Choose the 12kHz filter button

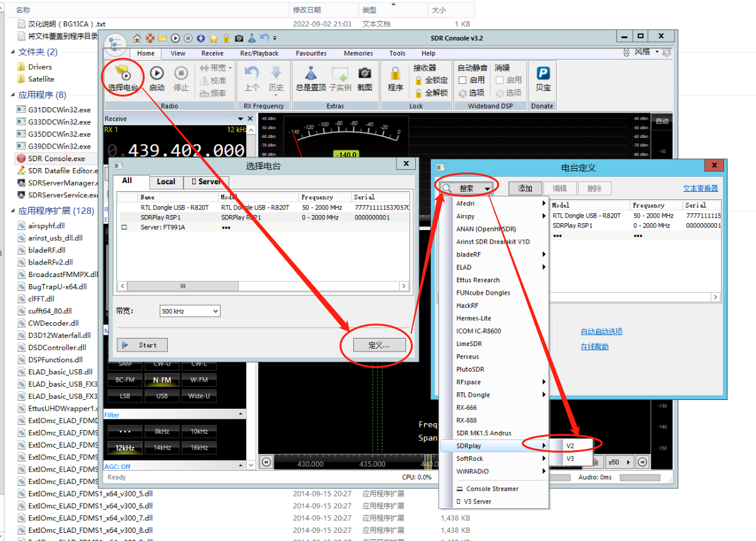pos(124,448)
